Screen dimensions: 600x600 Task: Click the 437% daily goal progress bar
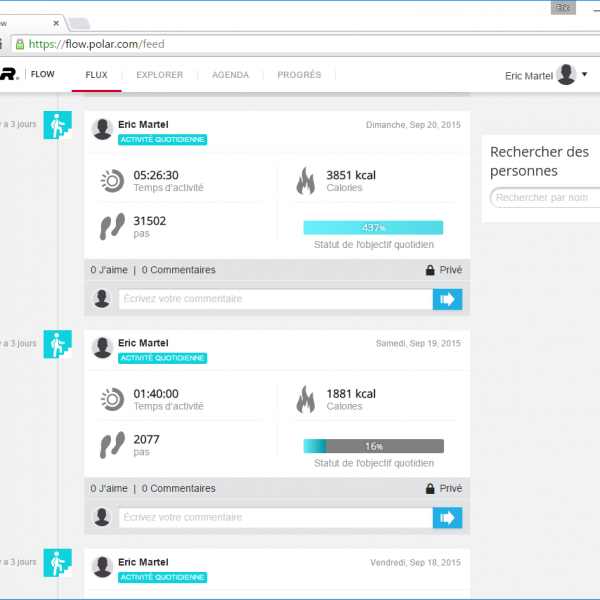[x=373, y=227]
